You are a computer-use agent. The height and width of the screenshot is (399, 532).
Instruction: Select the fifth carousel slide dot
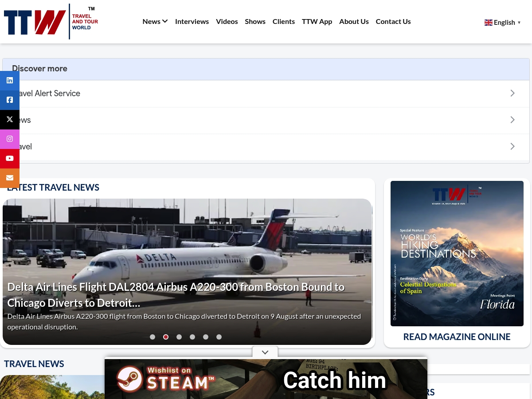206,337
